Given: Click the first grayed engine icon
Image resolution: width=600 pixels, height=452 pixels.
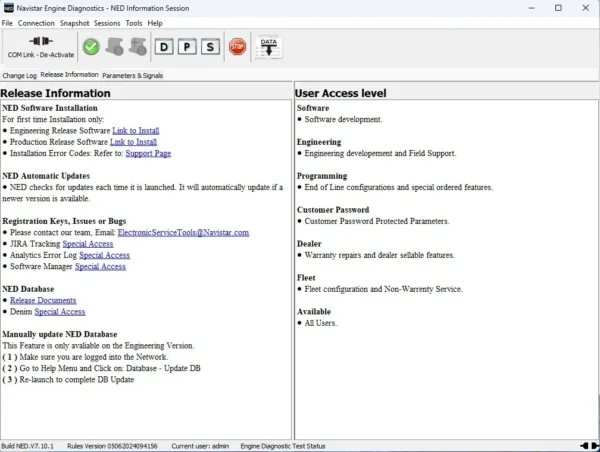Looking at the screenshot, I should click(x=114, y=47).
